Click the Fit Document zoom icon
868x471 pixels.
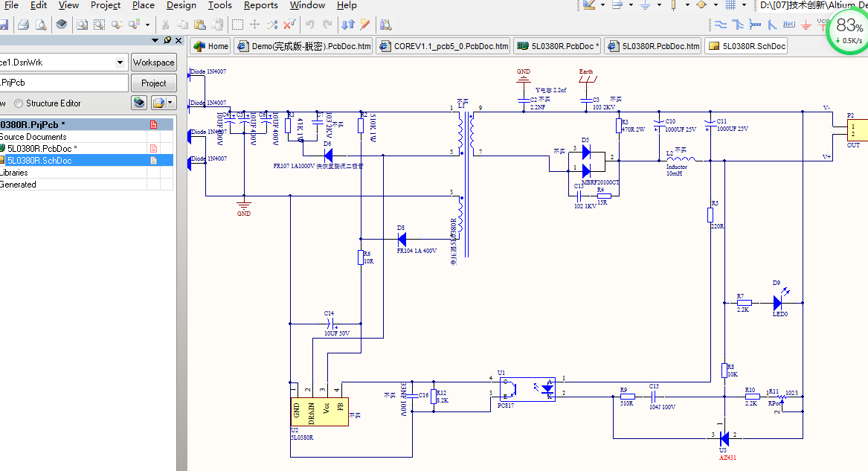[x=82, y=25]
